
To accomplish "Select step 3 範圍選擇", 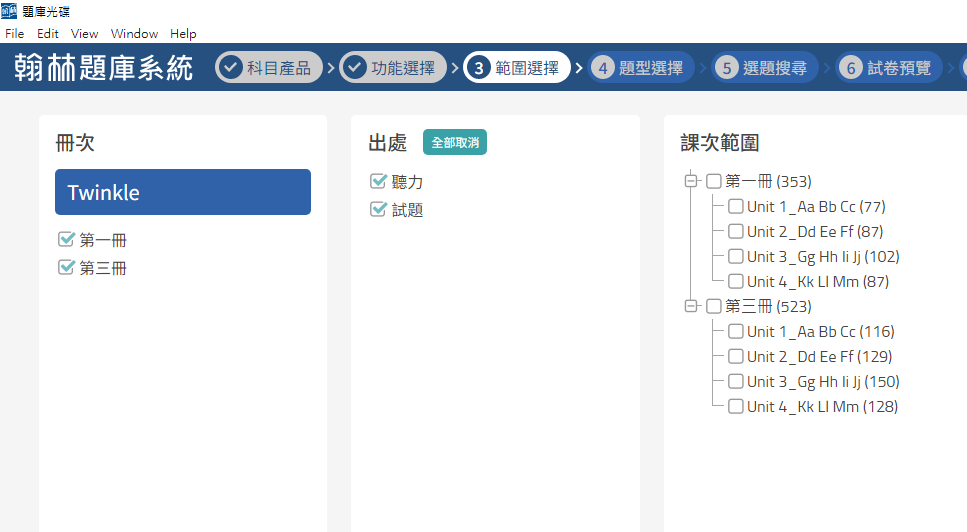I will point(517,67).
